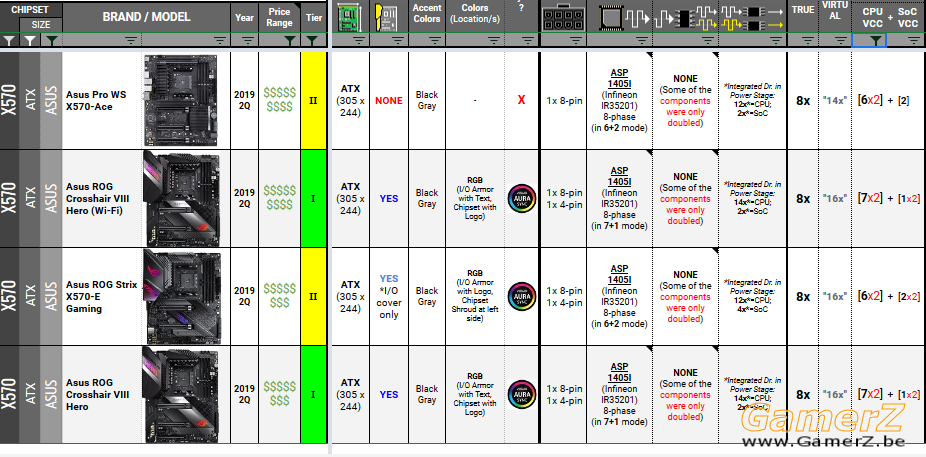926x457 pixels.
Task: Open filter under I/O shield icon
Action: point(398,40)
